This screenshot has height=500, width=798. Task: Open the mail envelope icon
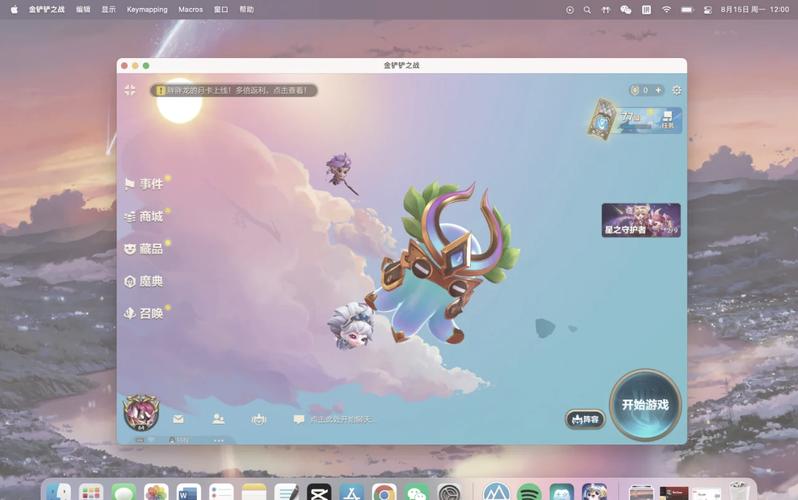(x=178, y=420)
